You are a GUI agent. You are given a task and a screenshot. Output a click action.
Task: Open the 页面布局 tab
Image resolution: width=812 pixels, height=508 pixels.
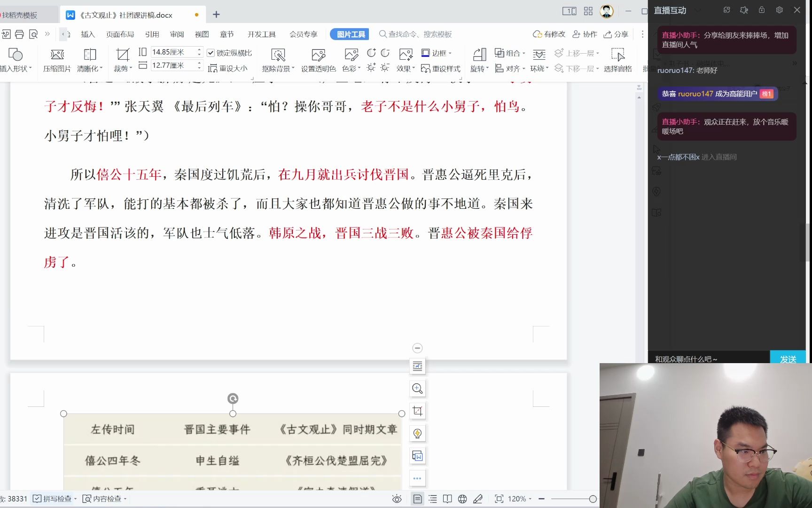[x=120, y=34]
